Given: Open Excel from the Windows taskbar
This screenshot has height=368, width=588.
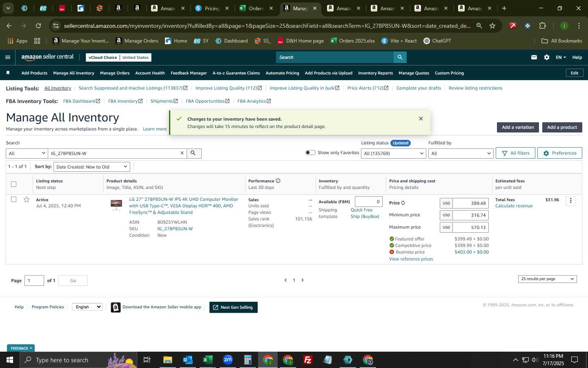Looking at the screenshot, I should click(208, 360).
